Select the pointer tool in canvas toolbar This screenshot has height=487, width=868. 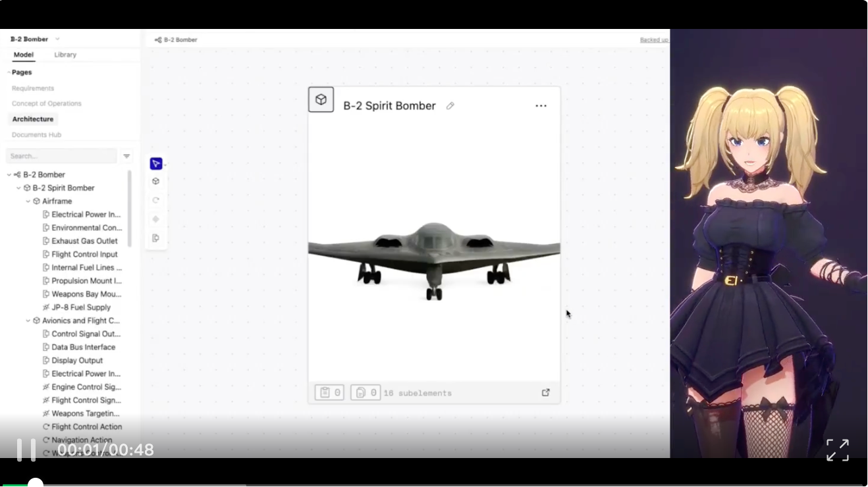coord(155,164)
